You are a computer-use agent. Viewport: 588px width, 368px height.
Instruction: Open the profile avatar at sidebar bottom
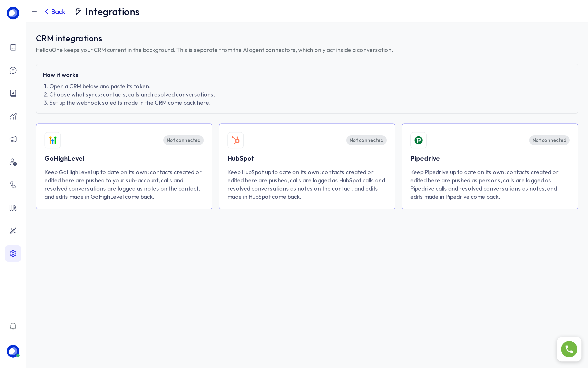point(13,351)
